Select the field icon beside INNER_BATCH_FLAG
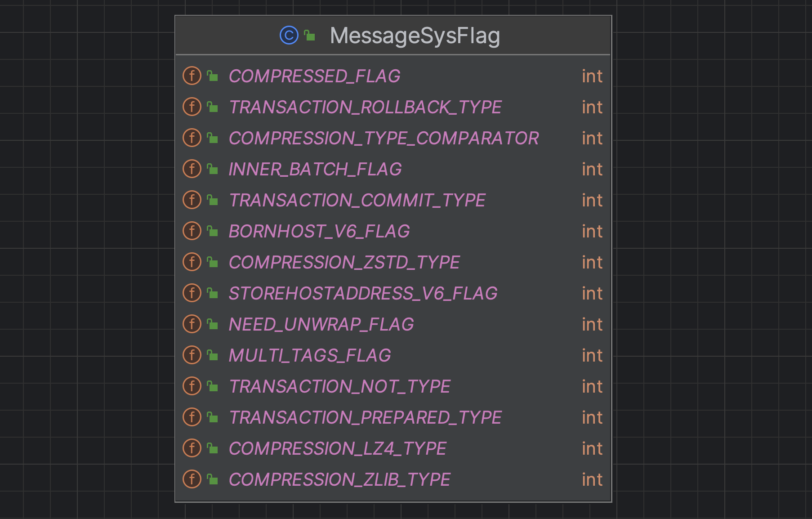This screenshot has height=519, width=812. pos(192,169)
